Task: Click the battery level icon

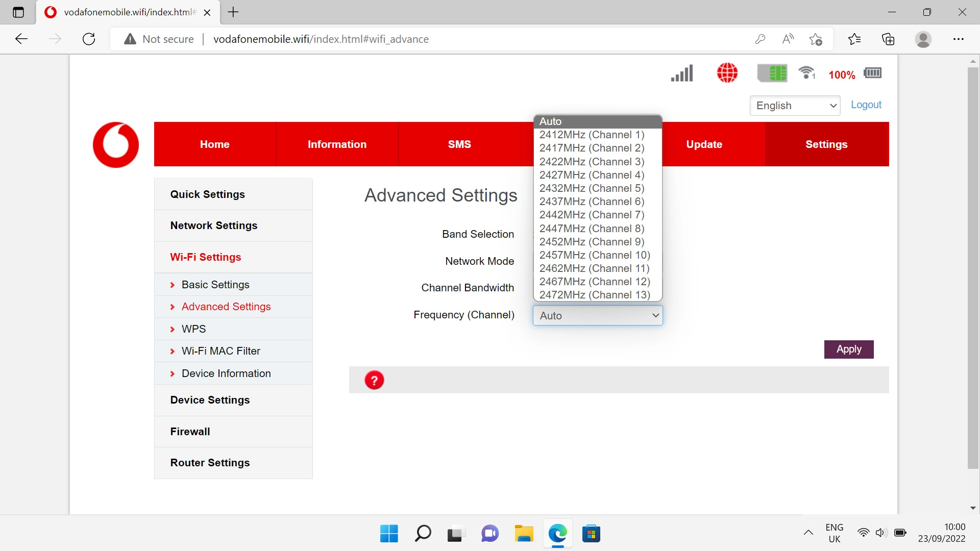Action: [x=872, y=73]
